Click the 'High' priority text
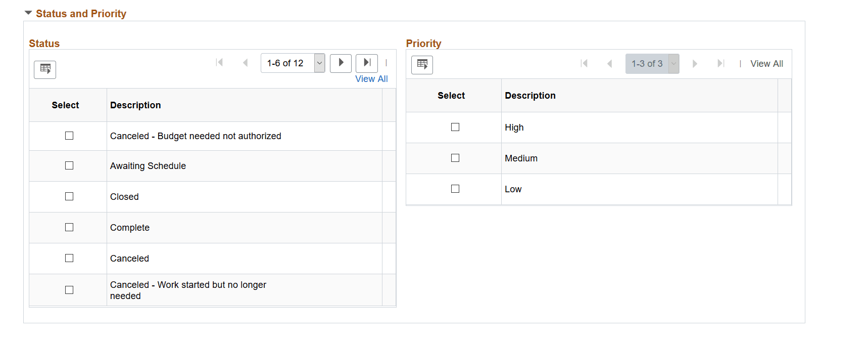Image resolution: width=868 pixels, height=339 pixels. [514, 128]
